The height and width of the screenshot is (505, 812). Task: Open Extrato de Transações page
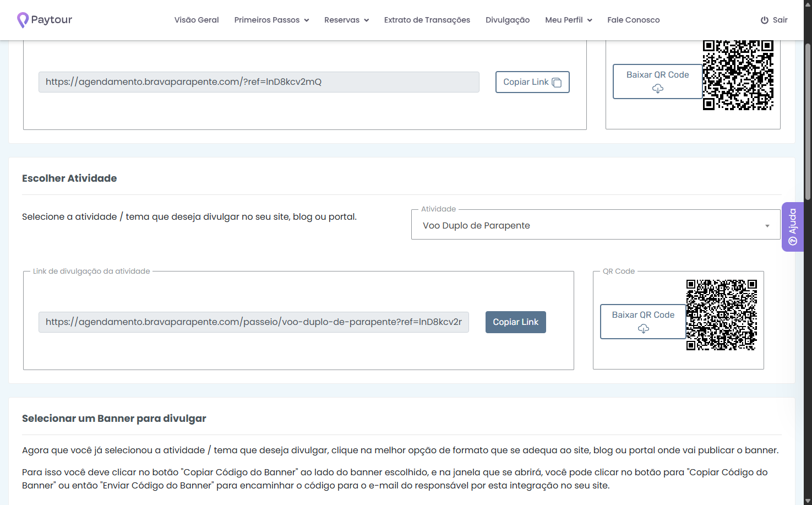[427, 20]
